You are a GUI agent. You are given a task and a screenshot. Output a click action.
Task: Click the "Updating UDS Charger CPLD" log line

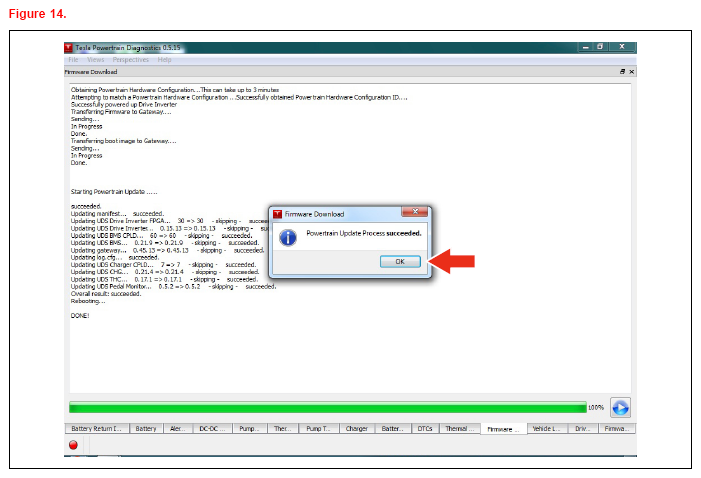(x=163, y=265)
